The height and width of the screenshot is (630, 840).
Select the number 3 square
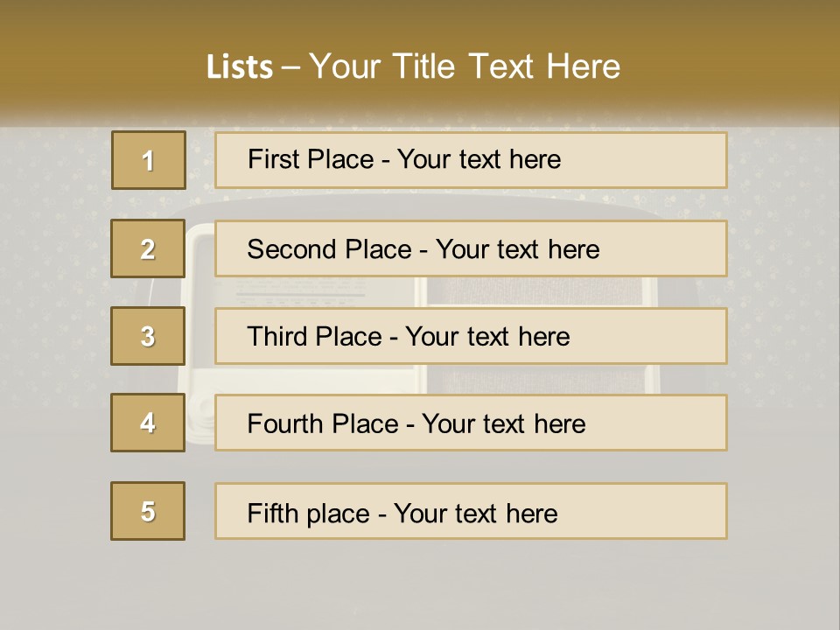[148, 336]
